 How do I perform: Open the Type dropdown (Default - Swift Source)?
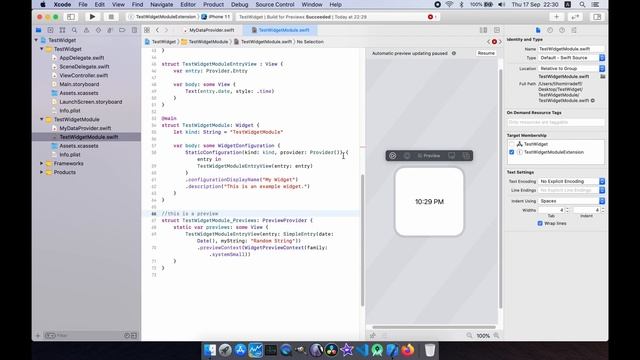pos(571,58)
